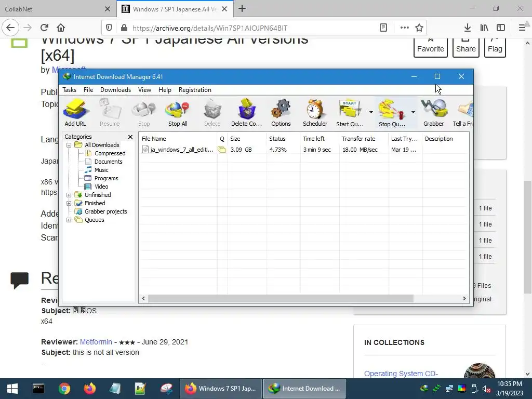Click the IDM horizontal scrollbar thumb

(281, 299)
